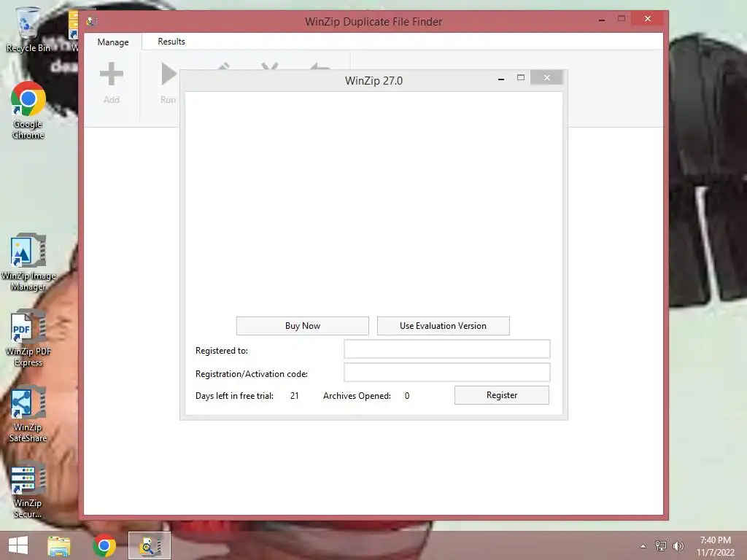
Task: Minimize the Duplicate File Finder window
Action: click(602, 20)
